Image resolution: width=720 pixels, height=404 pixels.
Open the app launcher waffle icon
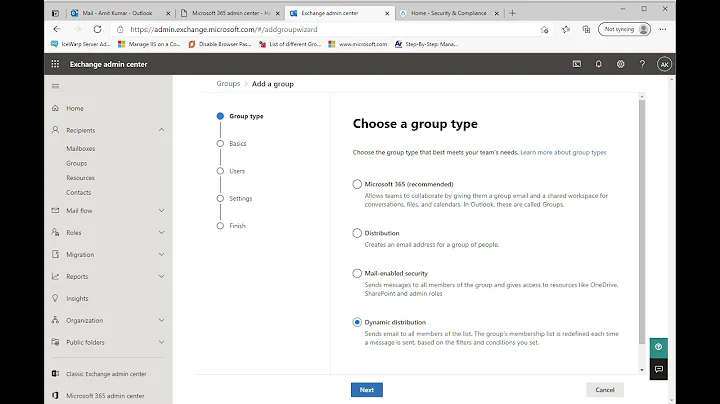tap(54, 64)
